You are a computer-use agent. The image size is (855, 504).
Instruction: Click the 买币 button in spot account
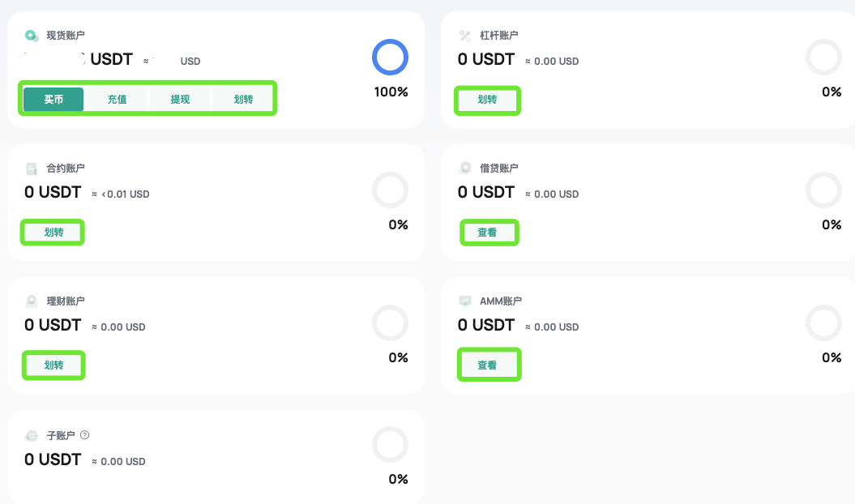53,100
